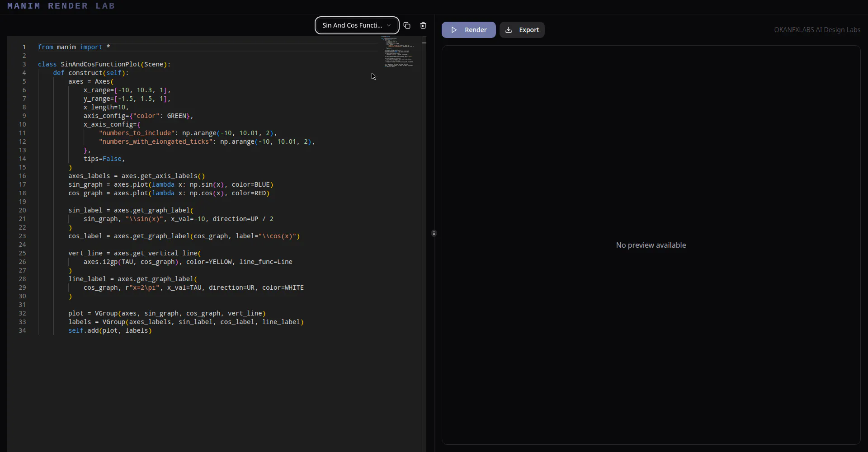The height and width of the screenshot is (452, 868).
Task: Click the sin_graph plot definition line
Action: pyautogui.click(x=171, y=184)
